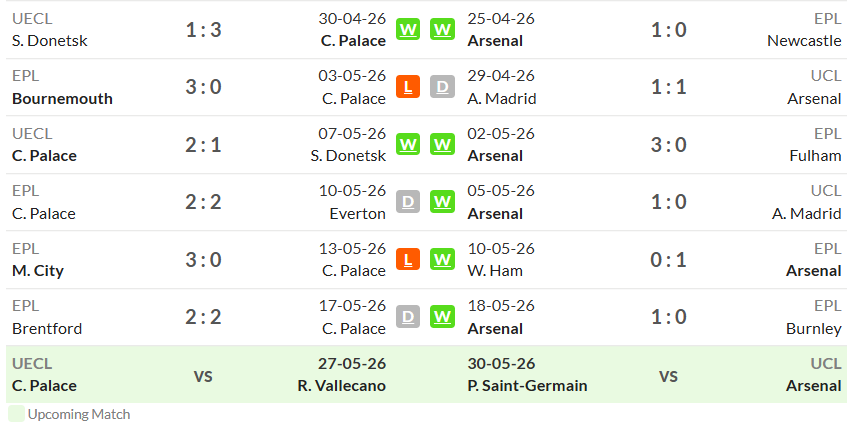Select the Newcastle team name

coord(804,41)
